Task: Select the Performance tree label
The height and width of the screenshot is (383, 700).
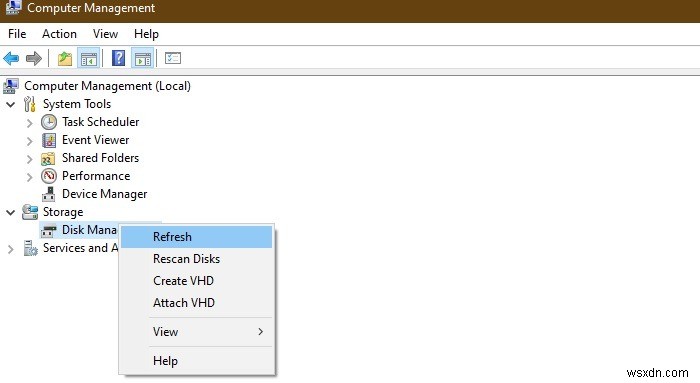Action: [96, 176]
